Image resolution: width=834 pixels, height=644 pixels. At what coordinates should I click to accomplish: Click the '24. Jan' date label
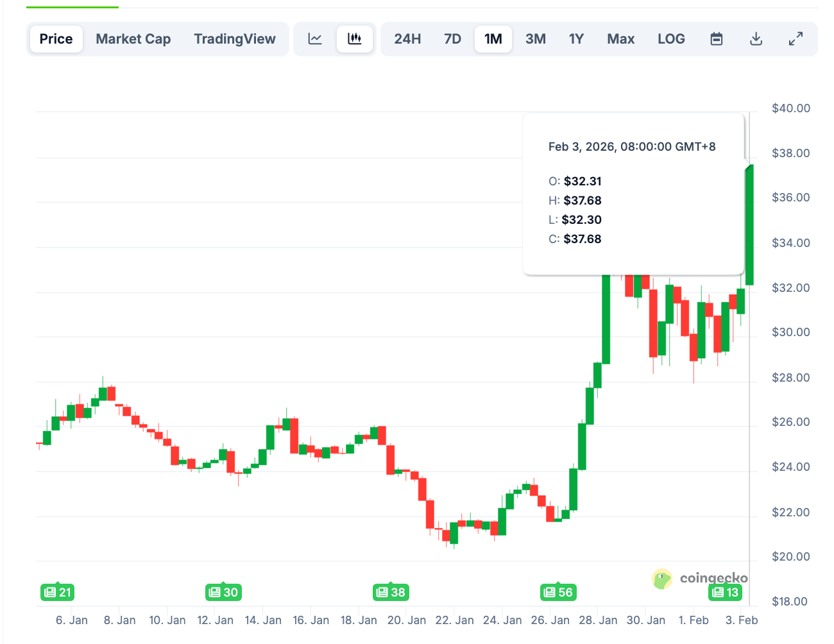(x=502, y=620)
